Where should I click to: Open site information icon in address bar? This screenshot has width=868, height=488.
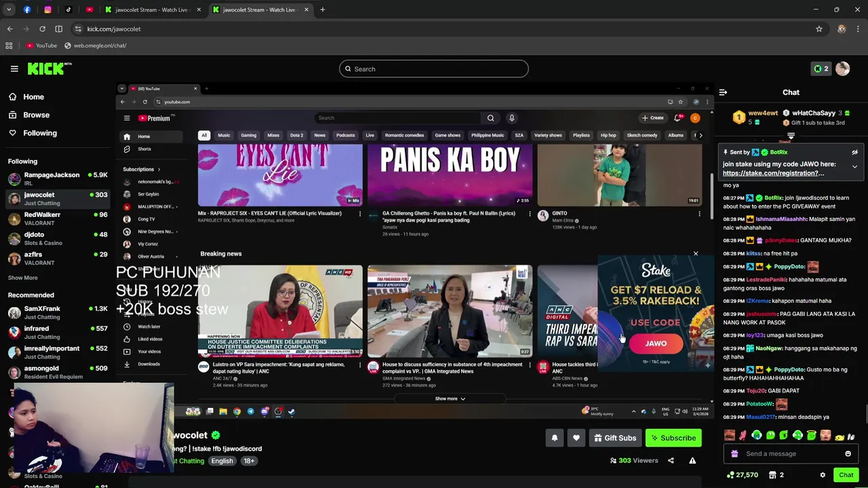[79, 28]
